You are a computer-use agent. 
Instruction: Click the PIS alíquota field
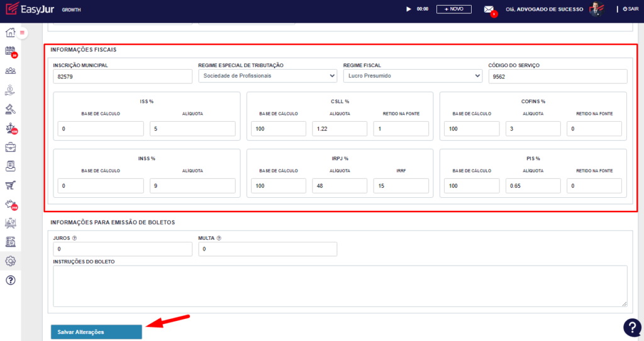coord(533,185)
